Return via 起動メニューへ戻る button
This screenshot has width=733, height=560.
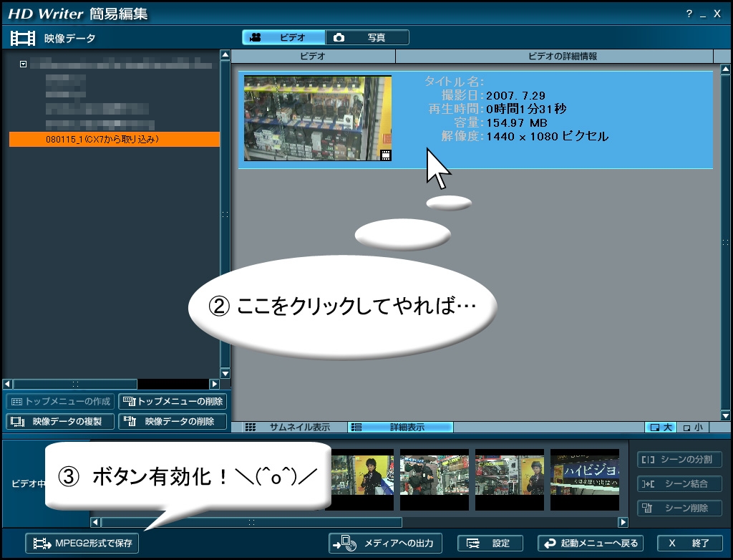click(x=591, y=543)
